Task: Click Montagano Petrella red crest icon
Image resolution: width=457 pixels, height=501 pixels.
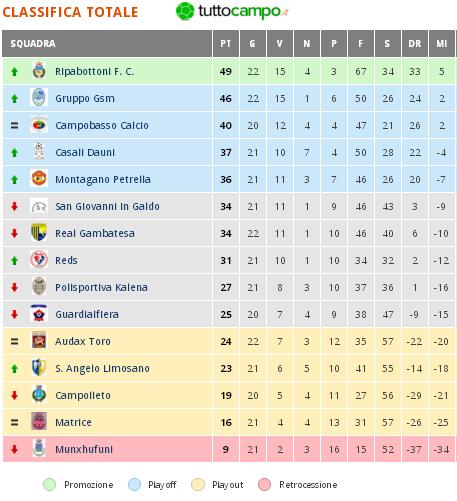Action: click(39, 178)
